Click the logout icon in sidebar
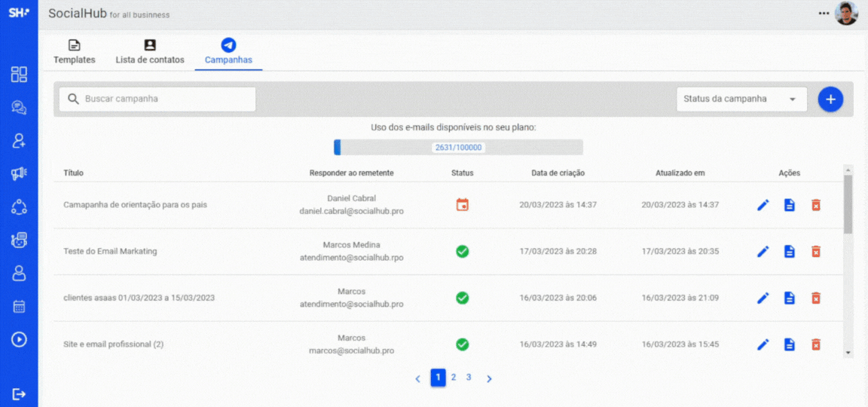 click(x=19, y=393)
